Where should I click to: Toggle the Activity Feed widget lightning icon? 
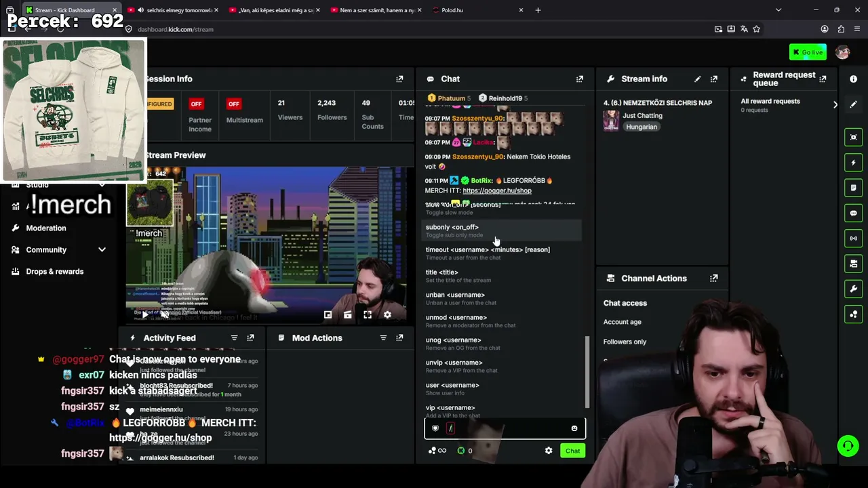[x=854, y=163]
